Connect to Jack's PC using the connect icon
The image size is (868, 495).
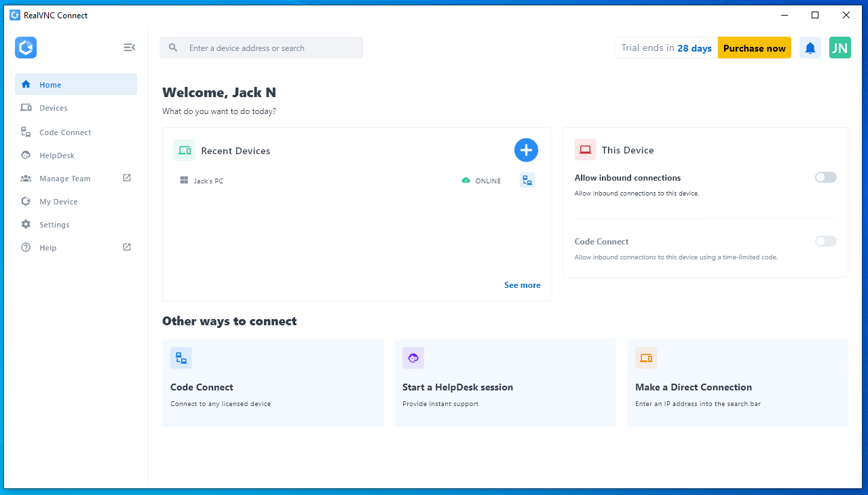527,180
